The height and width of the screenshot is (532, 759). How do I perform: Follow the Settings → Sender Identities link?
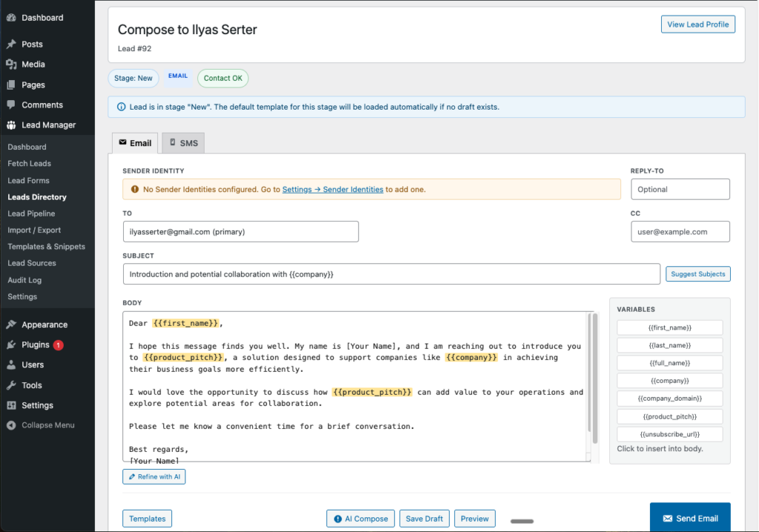tap(332, 190)
